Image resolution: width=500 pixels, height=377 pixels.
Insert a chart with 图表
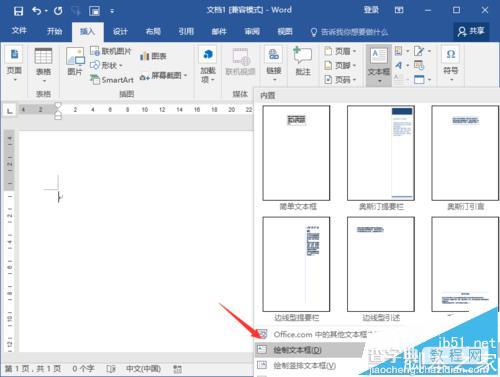coord(153,56)
